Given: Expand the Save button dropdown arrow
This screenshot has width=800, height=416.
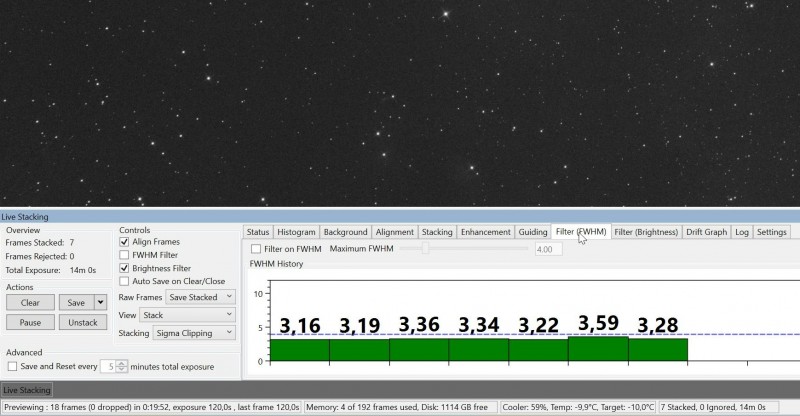Looking at the screenshot, I should (x=101, y=302).
